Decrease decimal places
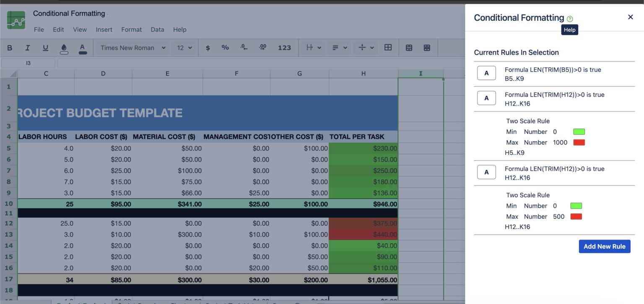The image size is (644, 304). [x=244, y=47]
